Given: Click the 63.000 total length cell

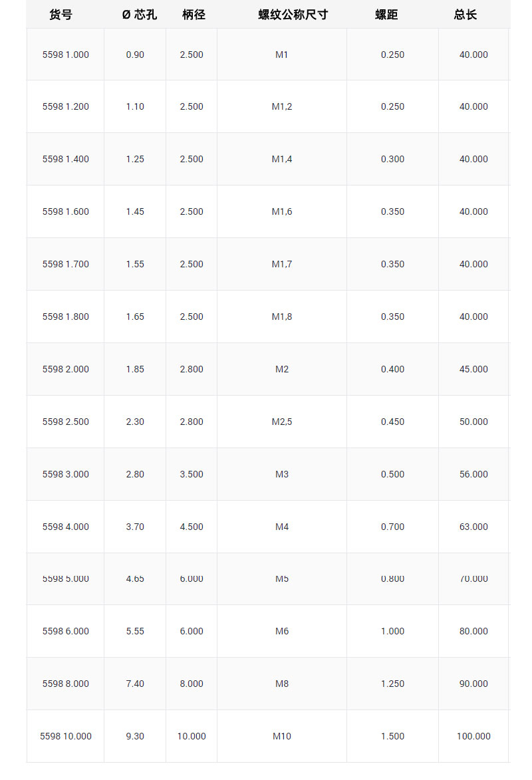Looking at the screenshot, I should [473, 527].
